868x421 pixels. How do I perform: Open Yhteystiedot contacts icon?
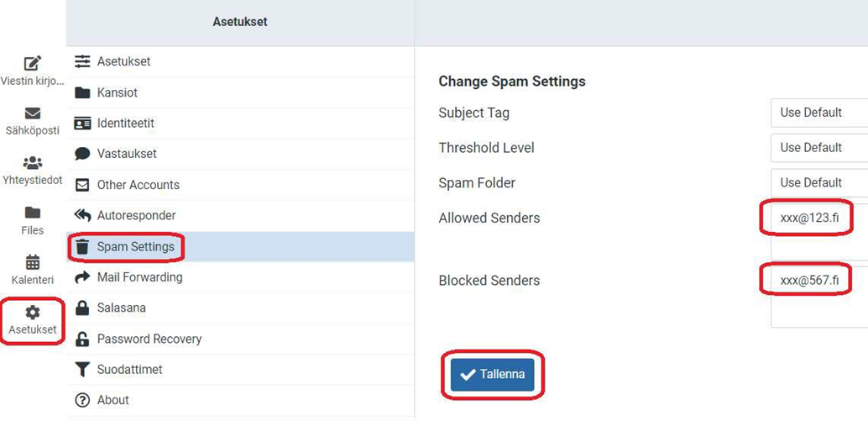click(x=33, y=163)
